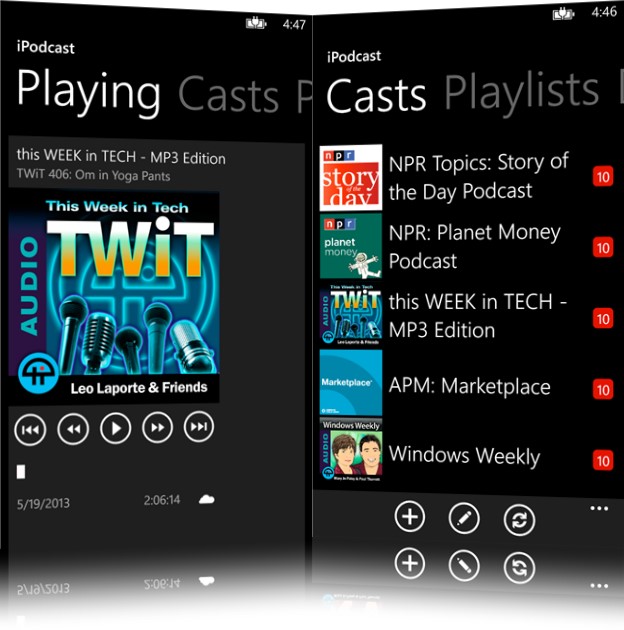Tap the 4:46 clock on right screen

[604, 12]
